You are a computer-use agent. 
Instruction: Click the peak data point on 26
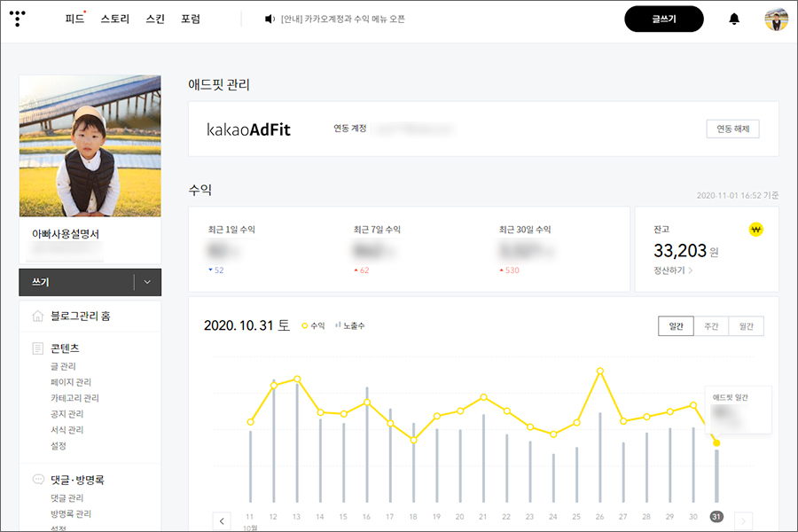pyautogui.click(x=600, y=372)
